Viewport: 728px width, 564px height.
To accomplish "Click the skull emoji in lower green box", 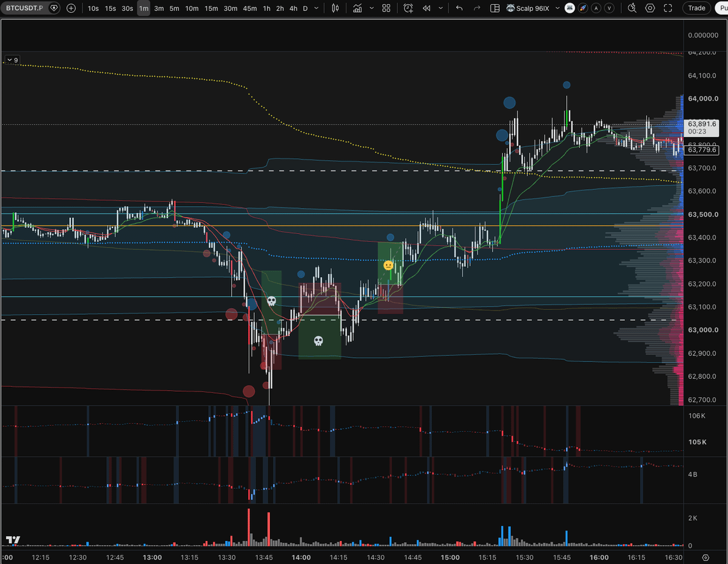I will pos(318,341).
